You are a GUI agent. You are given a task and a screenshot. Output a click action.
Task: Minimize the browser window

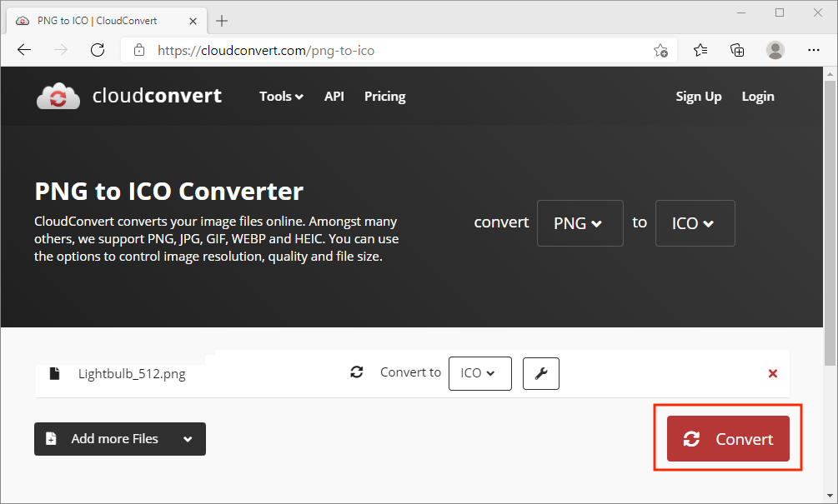click(x=741, y=12)
